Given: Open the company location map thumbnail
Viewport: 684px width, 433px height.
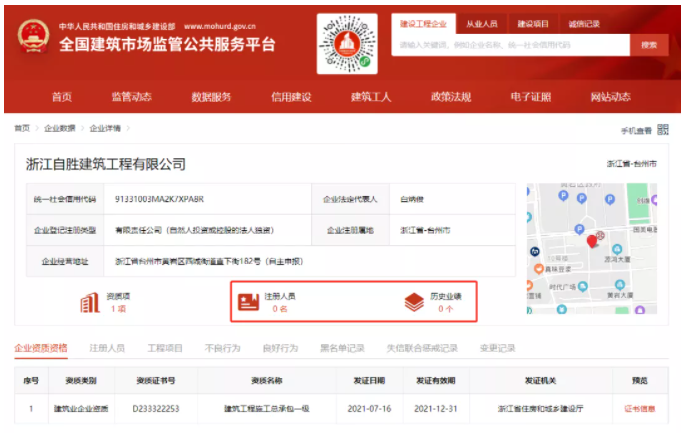Looking at the screenshot, I should click(x=592, y=249).
